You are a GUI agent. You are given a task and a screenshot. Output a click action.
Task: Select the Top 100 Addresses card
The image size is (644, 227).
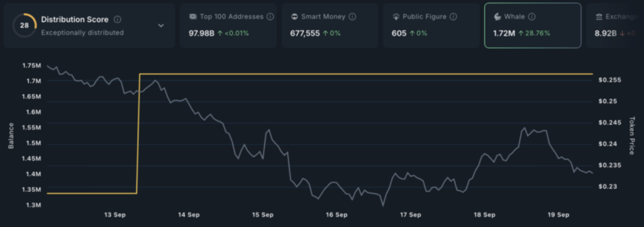click(228, 25)
